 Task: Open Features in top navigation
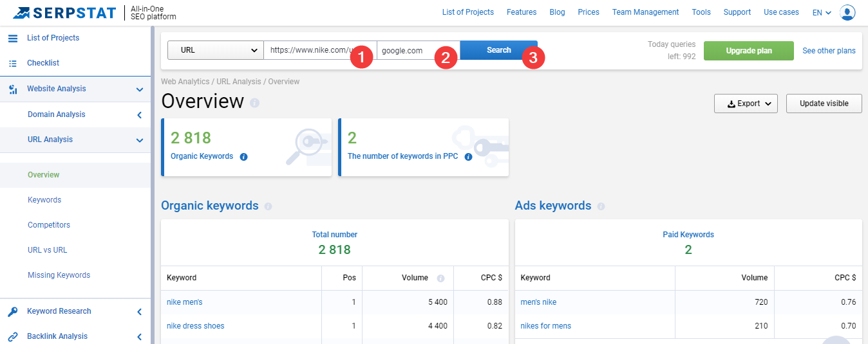pos(522,12)
